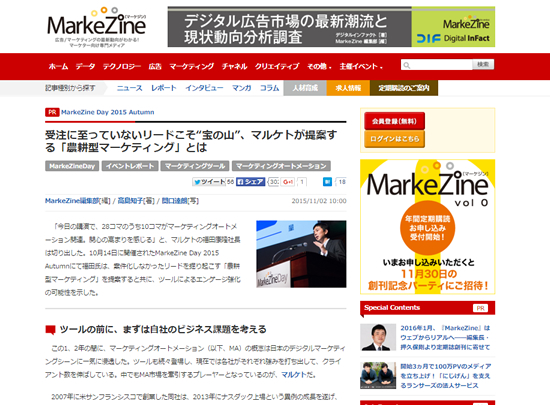Open the テクノロジー menu item

click(122, 66)
